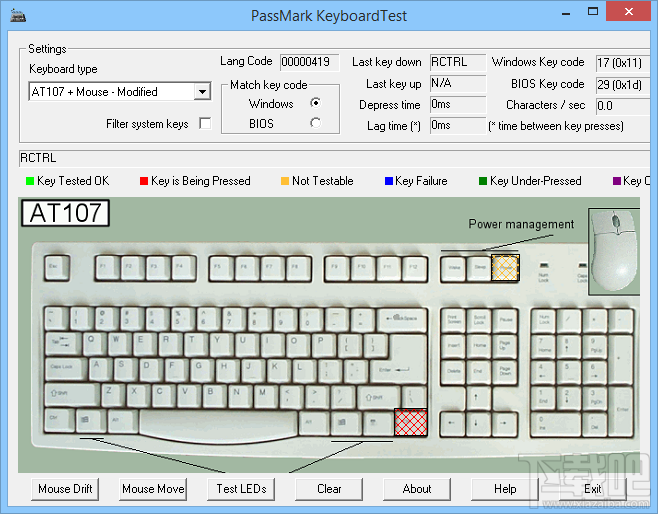Click the Page Down key on keyboard image
The width and height of the screenshot is (658, 514).
tap(505, 372)
